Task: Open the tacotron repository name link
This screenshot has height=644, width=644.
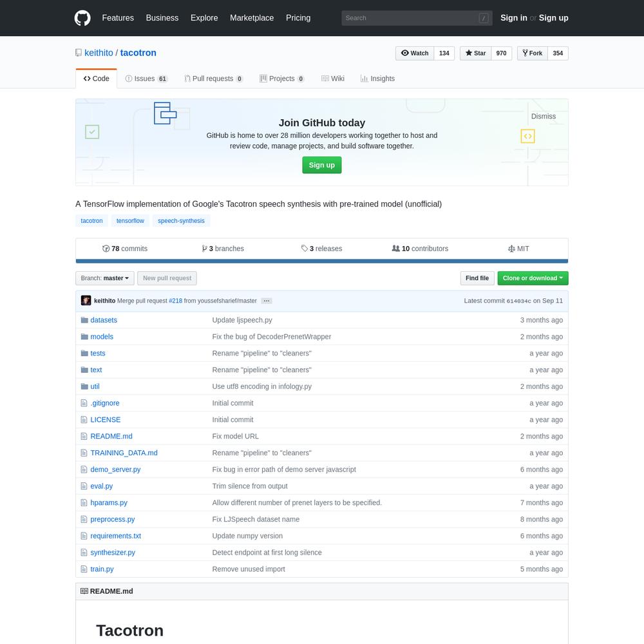Action: (138, 53)
